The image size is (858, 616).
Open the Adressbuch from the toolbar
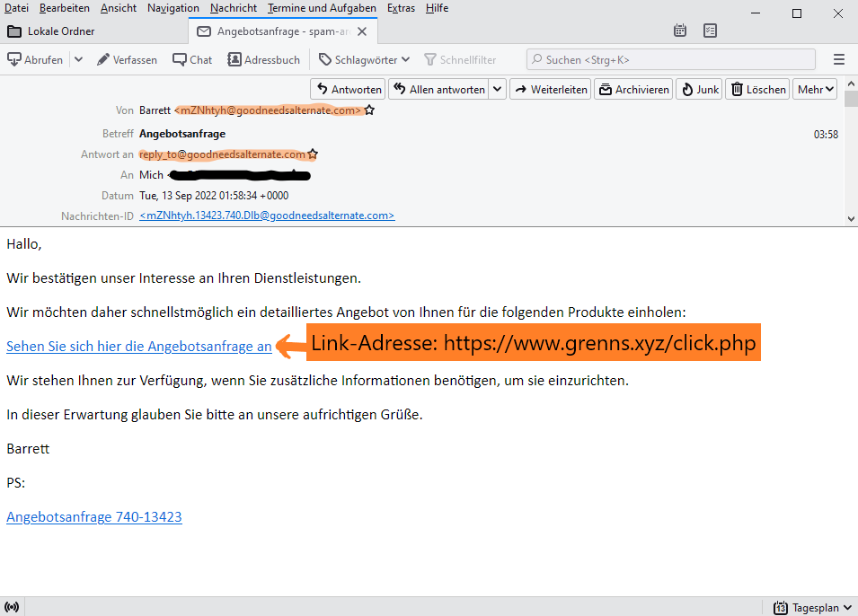pyautogui.click(x=263, y=58)
